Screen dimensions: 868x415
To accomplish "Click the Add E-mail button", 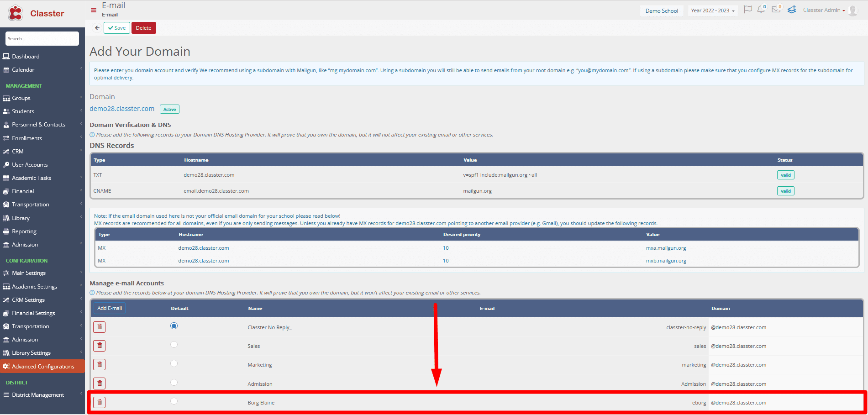I will [110, 308].
